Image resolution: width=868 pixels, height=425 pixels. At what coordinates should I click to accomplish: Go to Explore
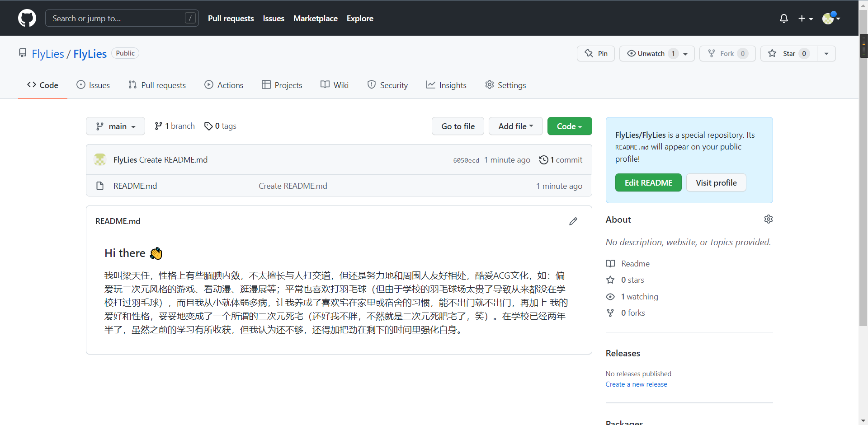(x=360, y=19)
